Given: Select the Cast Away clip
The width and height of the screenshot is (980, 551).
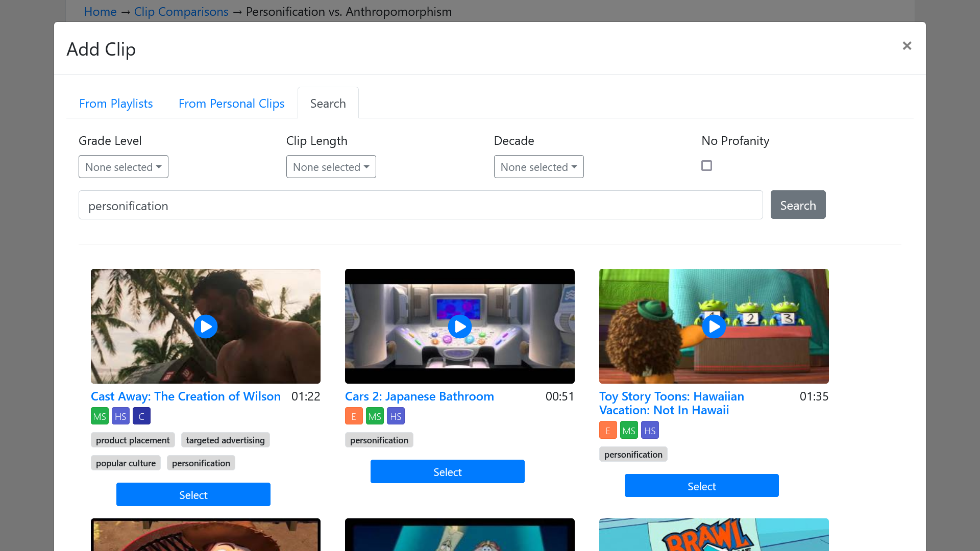Looking at the screenshot, I should [x=193, y=495].
